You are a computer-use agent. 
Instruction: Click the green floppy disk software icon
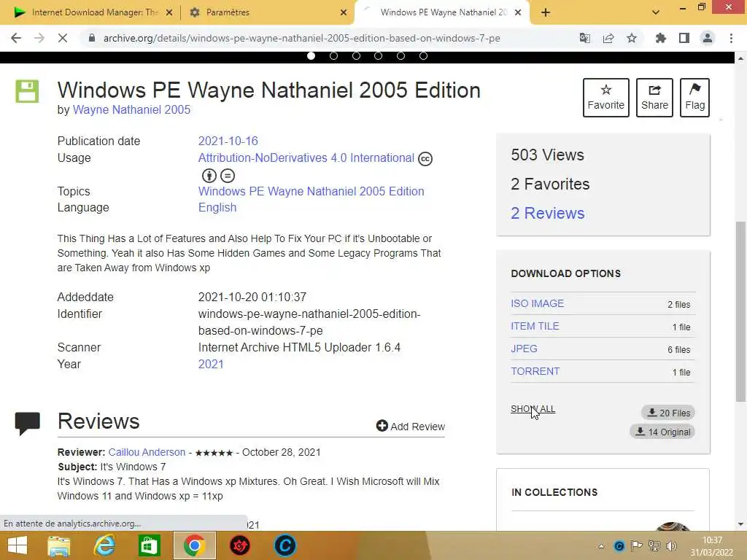pos(27,91)
